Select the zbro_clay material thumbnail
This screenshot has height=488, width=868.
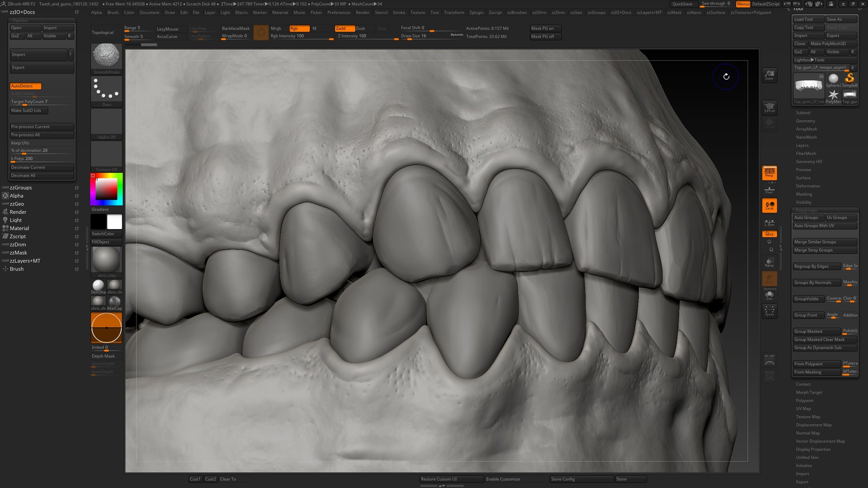click(106, 260)
